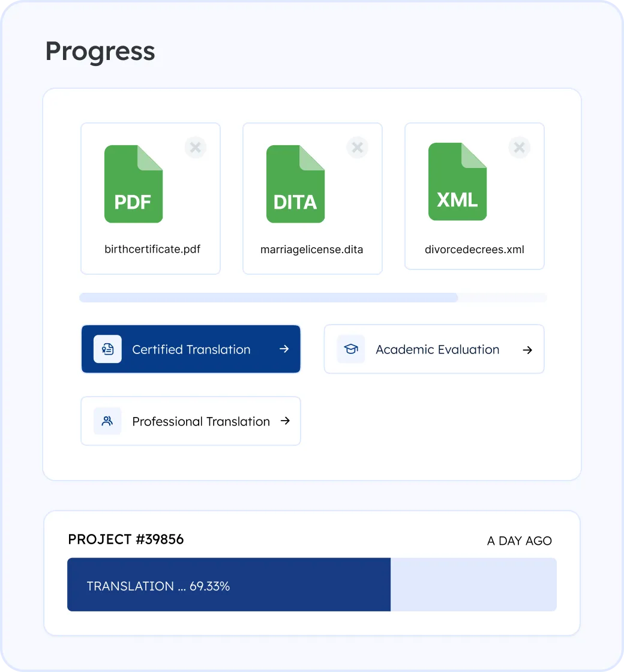Click arrow on Academic Evaluation button
The width and height of the screenshot is (624, 672).
coord(527,350)
